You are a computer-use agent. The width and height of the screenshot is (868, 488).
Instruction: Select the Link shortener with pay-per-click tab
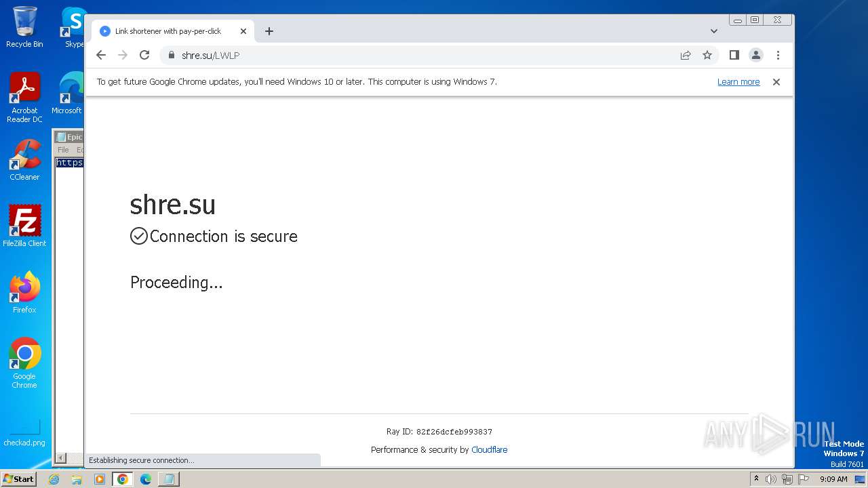click(x=173, y=31)
